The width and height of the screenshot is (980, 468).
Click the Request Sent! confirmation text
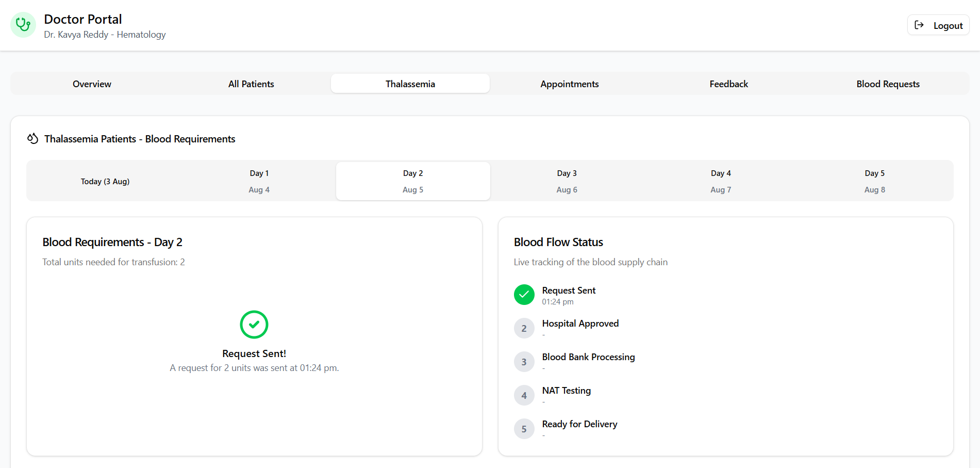[x=254, y=353]
